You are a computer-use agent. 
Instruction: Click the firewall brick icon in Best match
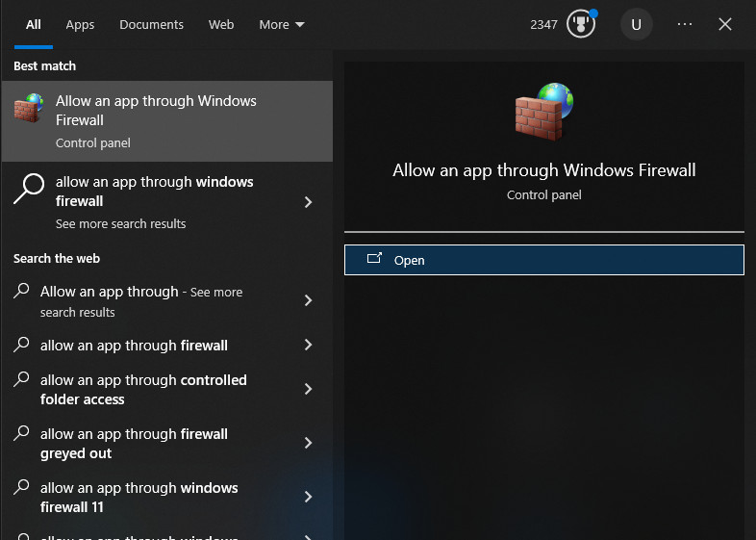[29, 109]
